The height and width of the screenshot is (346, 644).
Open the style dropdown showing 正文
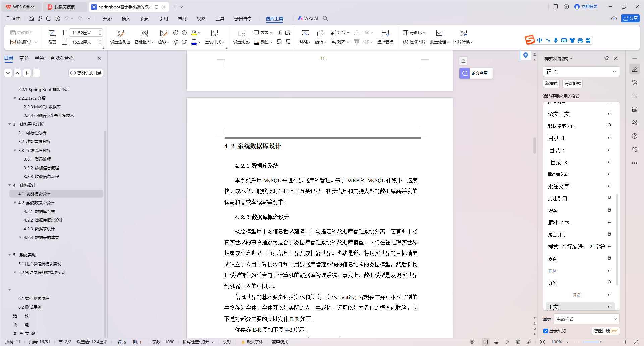581,72
